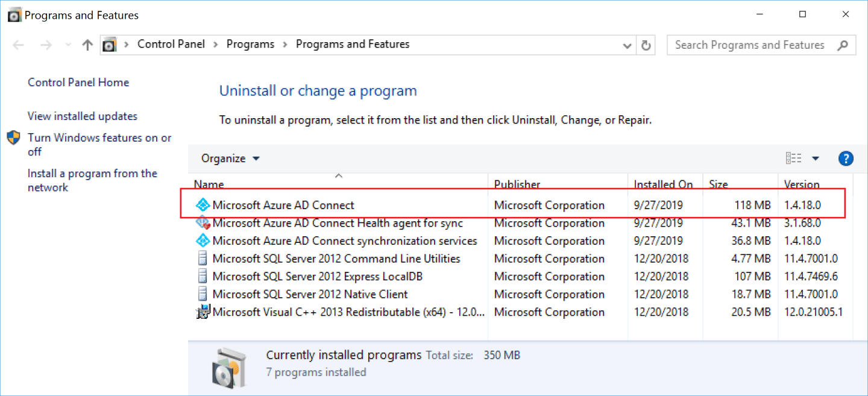Click the search magnifier icon
This screenshot has width=868, height=396.
pos(843,45)
